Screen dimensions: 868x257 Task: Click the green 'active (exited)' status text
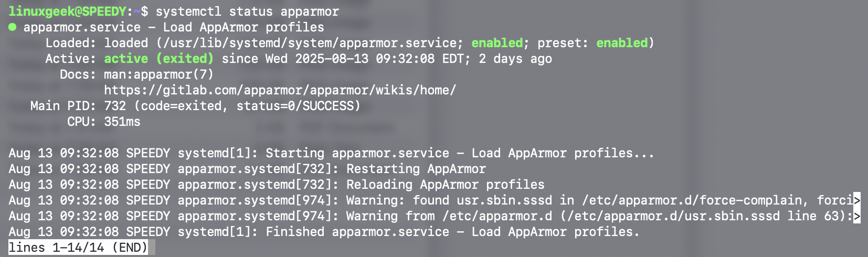pos(158,58)
